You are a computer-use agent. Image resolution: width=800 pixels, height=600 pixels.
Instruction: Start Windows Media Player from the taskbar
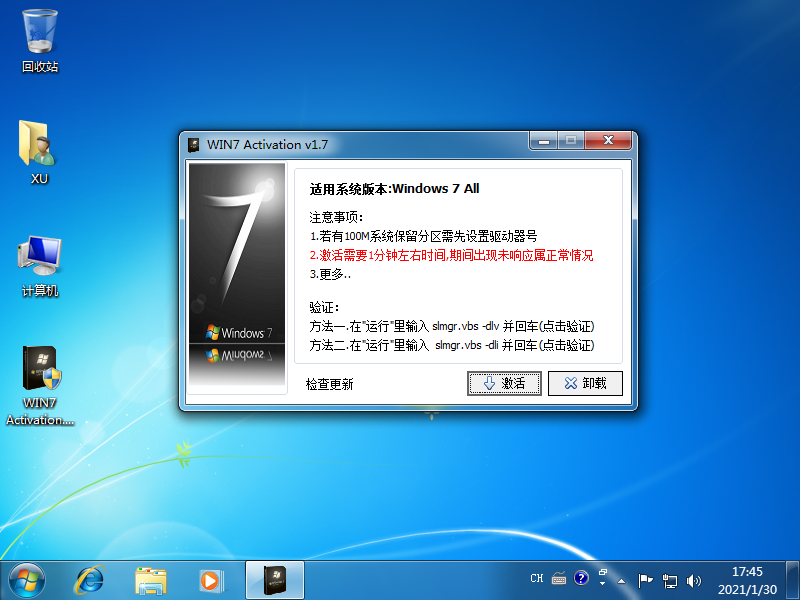[210, 579]
